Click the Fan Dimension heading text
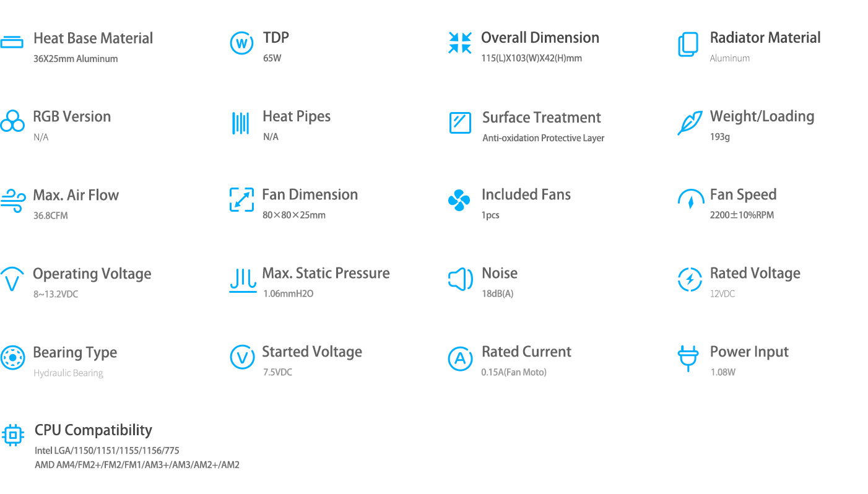Viewport: 868px width, 494px height. point(310,194)
